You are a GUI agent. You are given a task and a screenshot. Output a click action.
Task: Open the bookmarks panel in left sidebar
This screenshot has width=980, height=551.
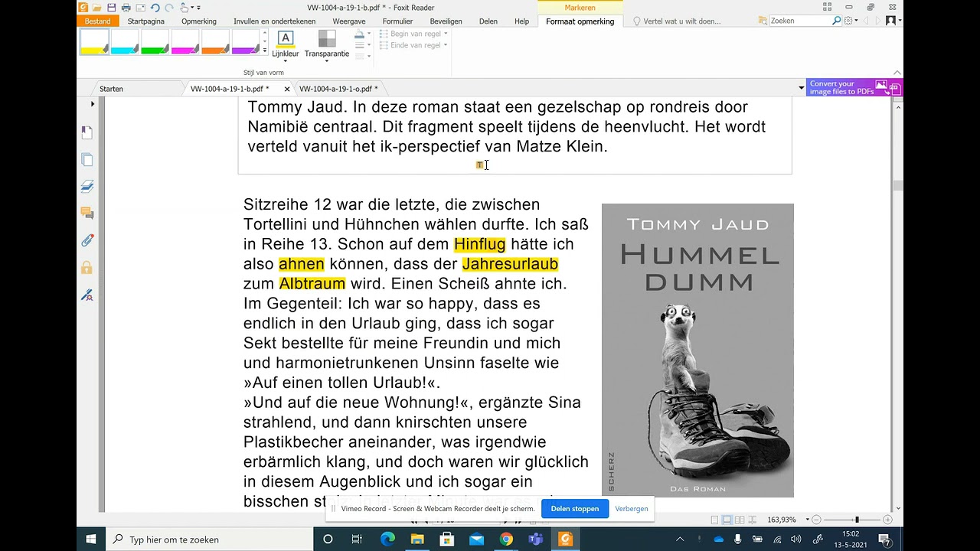[x=87, y=132]
